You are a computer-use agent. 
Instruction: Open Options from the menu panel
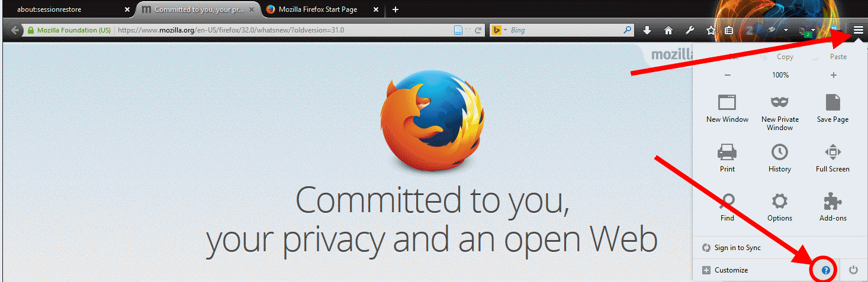point(780,208)
